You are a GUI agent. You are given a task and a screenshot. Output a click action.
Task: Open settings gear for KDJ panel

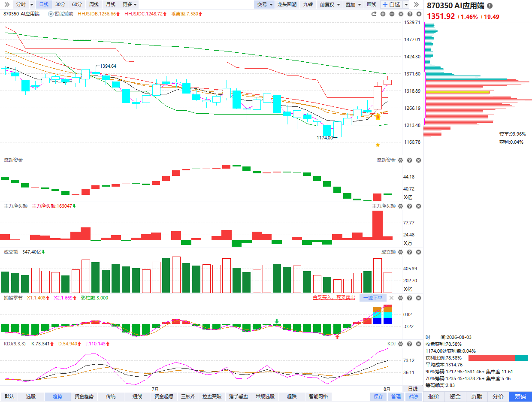click(x=400, y=344)
